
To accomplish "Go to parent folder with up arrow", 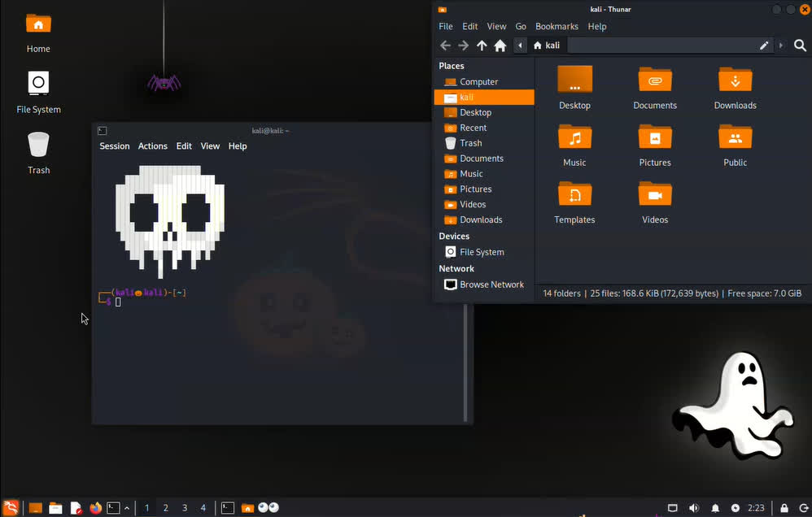I will coord(482,46).
